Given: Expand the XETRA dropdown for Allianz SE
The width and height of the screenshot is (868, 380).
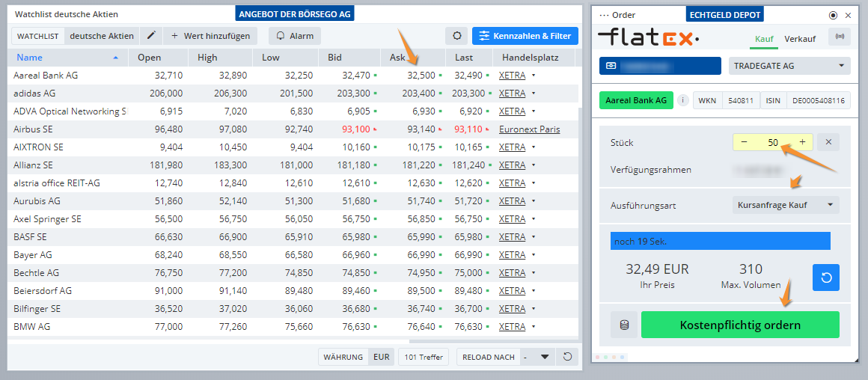Looking at the screenshot, I should coord(534,165).
